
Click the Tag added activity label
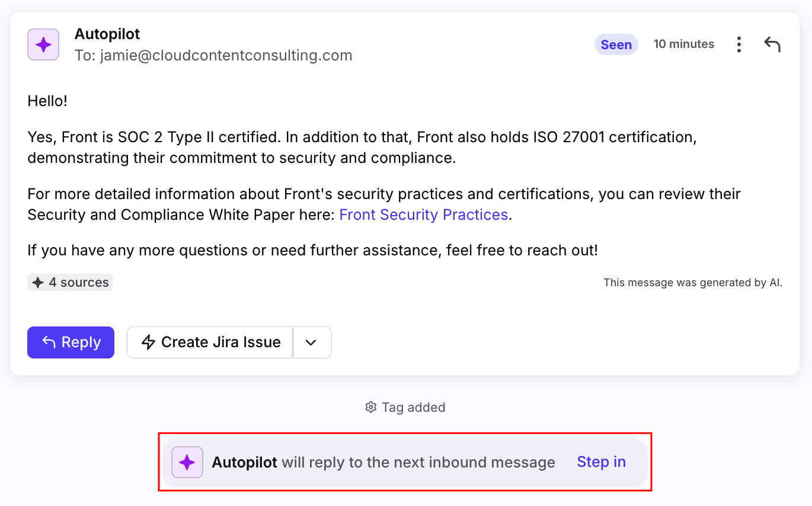[x=413, y=408]
